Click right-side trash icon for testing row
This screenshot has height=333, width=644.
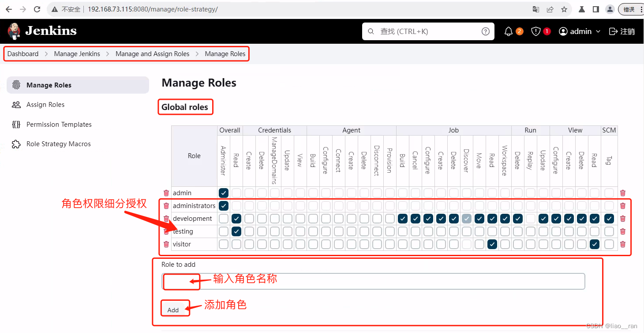(623, 231)
